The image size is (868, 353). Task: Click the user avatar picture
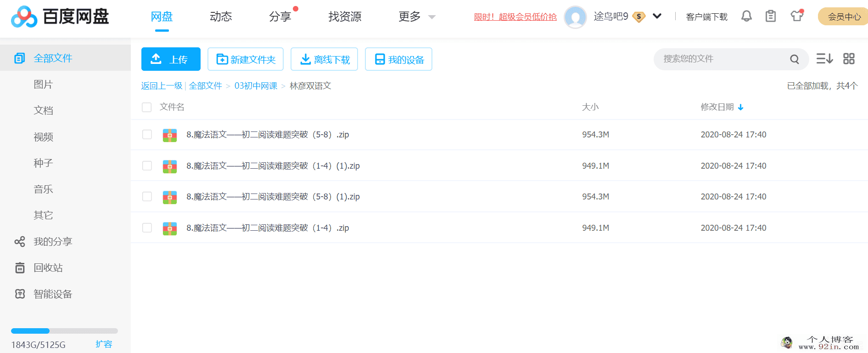coord(575,17)
